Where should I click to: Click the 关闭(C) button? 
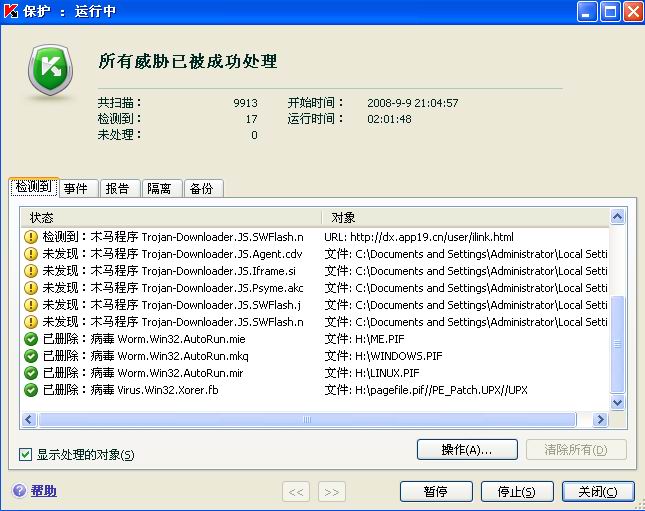click(x=598, y=491)
